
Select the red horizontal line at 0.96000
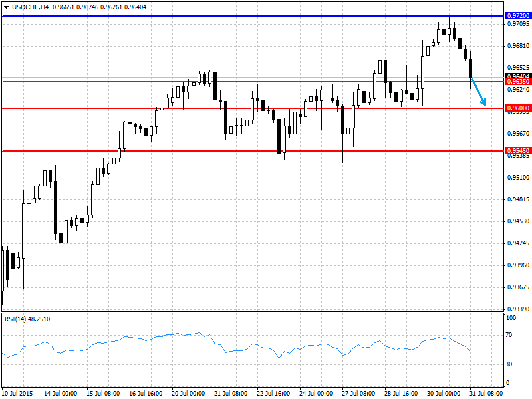point(253,108)
